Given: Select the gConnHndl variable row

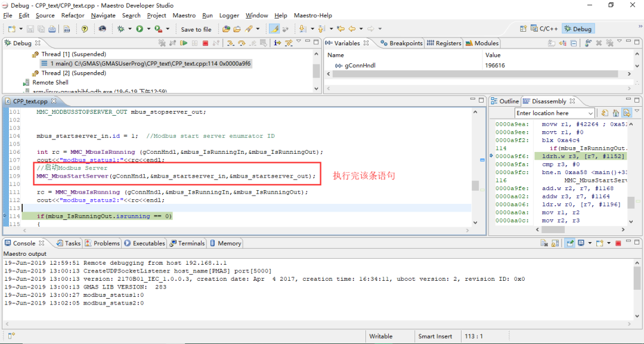Looking at the screenshot, I should [x=478, y=65].
